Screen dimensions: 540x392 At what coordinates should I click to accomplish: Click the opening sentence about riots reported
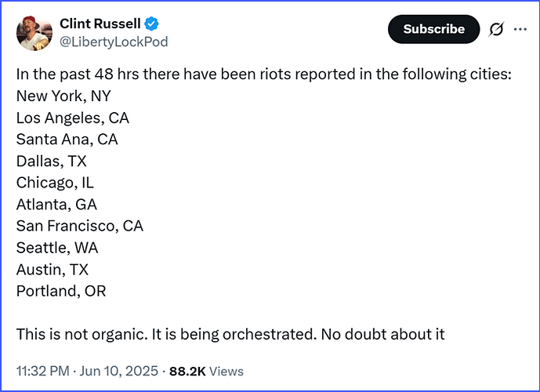pyautogui.click(x=264, y=74)
